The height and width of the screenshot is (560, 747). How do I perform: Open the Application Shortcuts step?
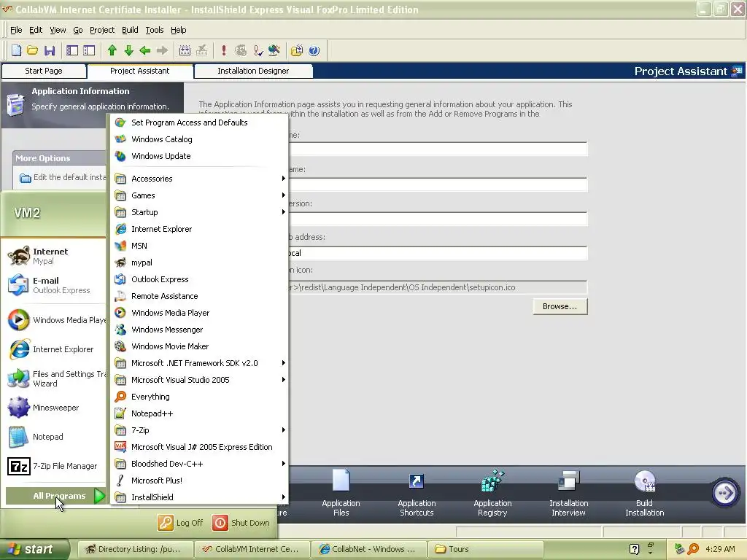pyautogui.click(x=417, y=493)
